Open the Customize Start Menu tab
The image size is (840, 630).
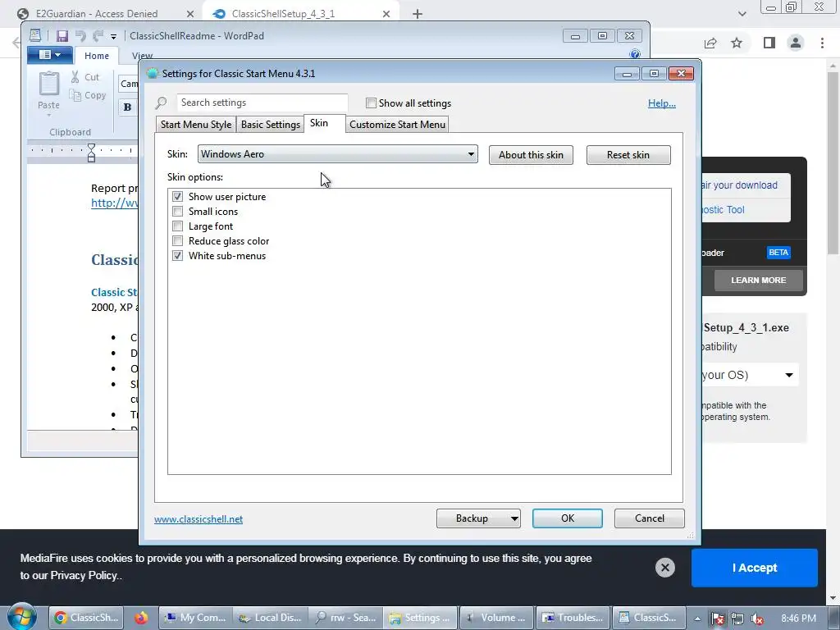(397, 125)
